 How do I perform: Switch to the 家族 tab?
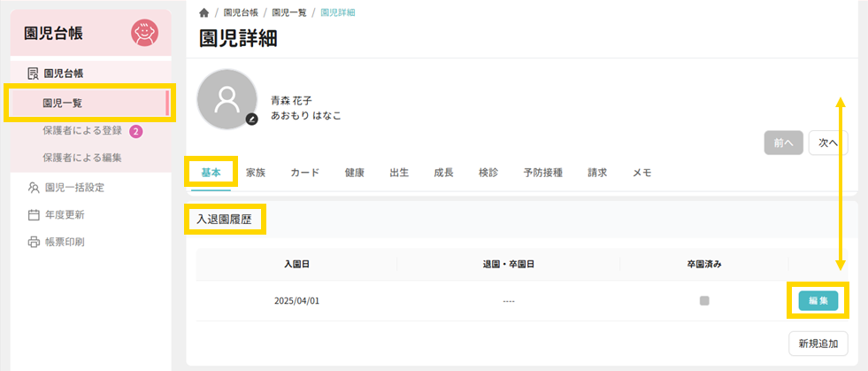[256, 173]
